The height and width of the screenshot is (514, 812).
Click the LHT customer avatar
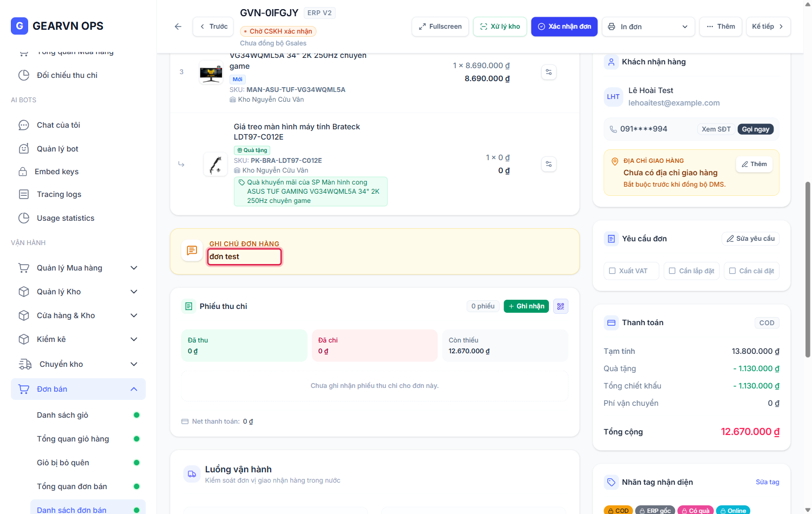point(613,97)
